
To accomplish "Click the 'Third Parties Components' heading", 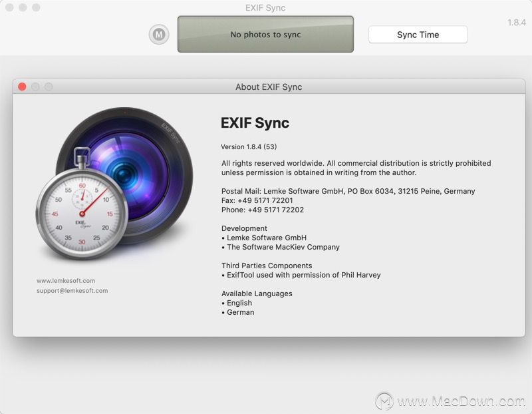I will 267,266.
